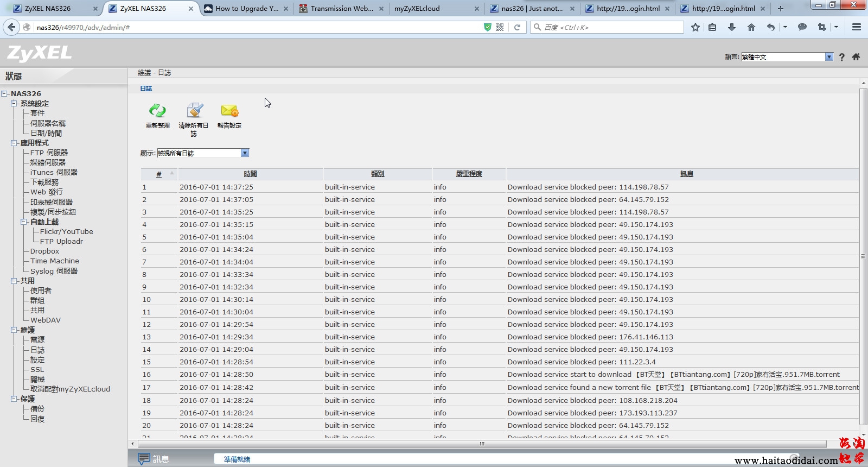
Task: Click the ZyXEL home icon in header
Action: pyautogui.click(x=856, y=57)
